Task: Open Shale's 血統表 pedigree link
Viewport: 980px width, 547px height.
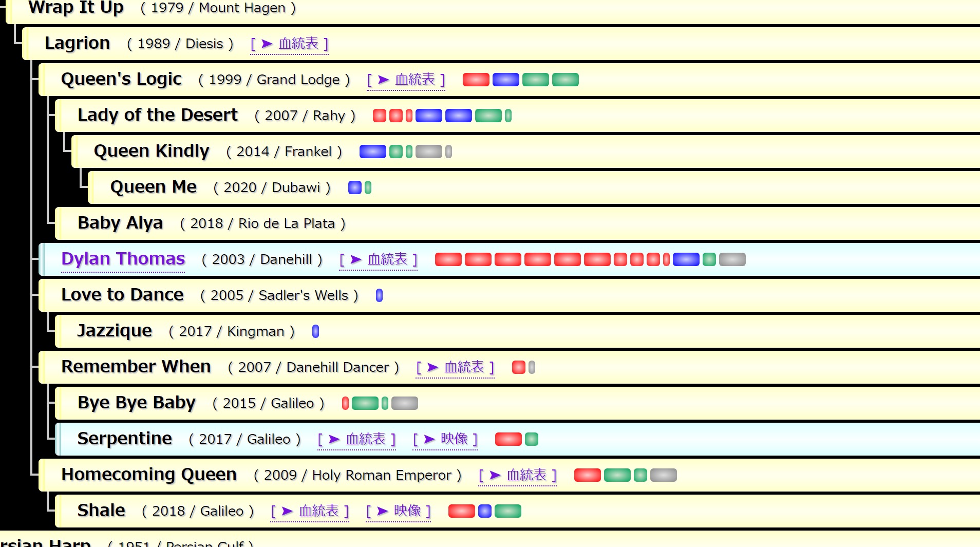Action: coord(310,512)
